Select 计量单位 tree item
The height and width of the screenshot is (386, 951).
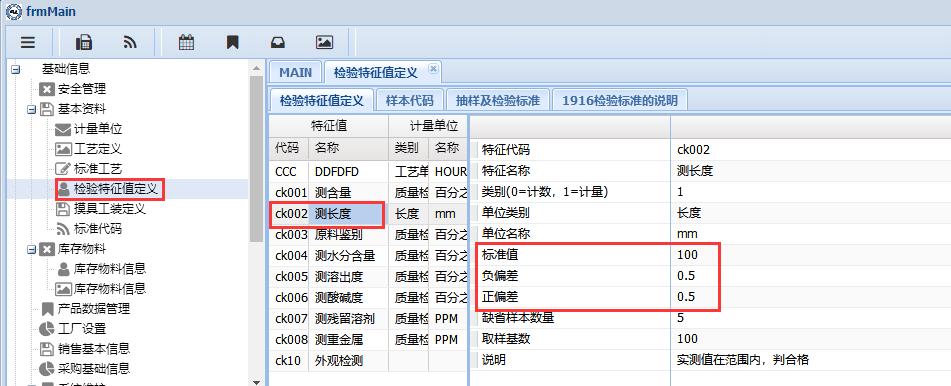(98, 129)
